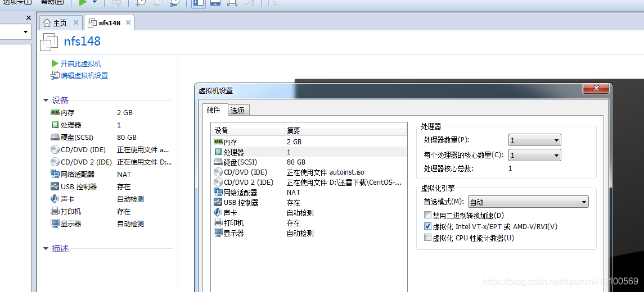Select the 显示器 row icon in the settings dialog
644x292 pixels.
point(218,233)
